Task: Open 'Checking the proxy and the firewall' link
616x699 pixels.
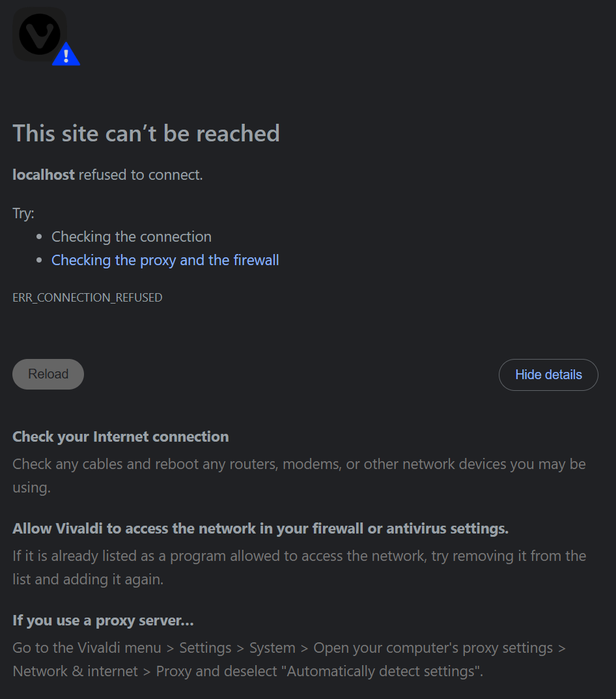Action: 165,260
